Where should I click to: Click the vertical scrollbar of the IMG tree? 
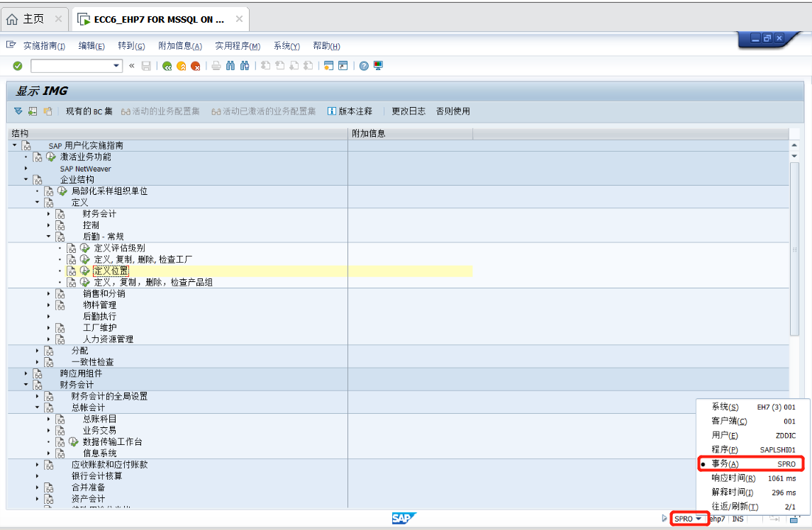tap(794, 249)
